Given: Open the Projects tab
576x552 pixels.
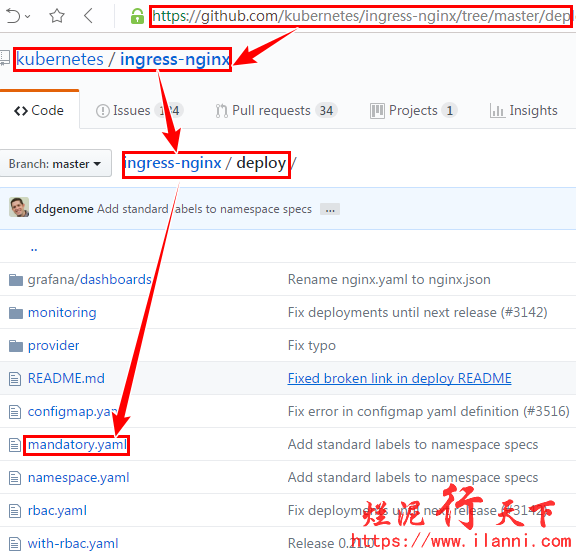Looking at the screenshot, I should click(413, 111).
